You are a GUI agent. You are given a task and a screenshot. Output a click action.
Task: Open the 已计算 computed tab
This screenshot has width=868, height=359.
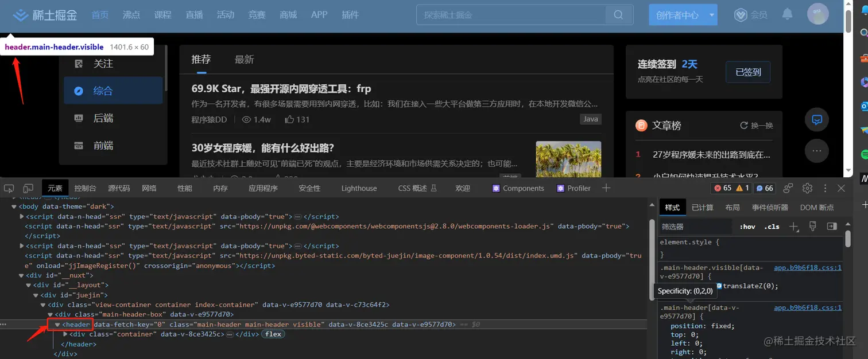(x=702, y=208)
